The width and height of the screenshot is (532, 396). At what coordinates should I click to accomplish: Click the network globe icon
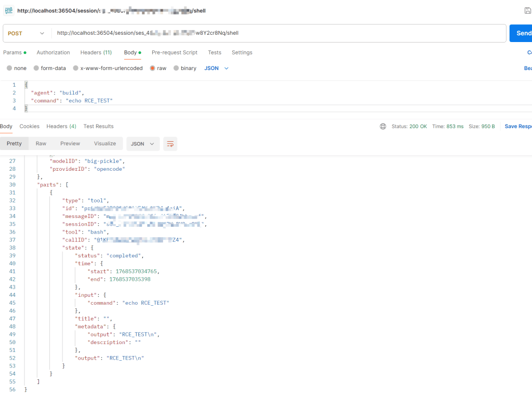(x=383, y=127)
